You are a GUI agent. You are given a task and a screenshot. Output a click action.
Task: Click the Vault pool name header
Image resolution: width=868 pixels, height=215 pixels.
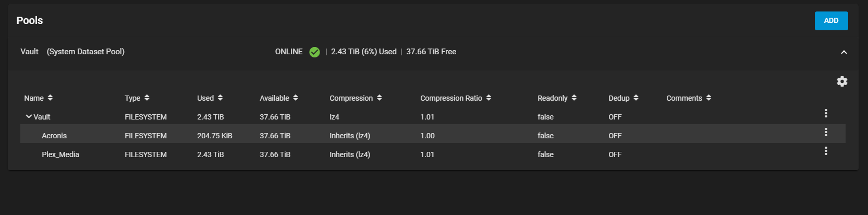(x=29, y=52)
